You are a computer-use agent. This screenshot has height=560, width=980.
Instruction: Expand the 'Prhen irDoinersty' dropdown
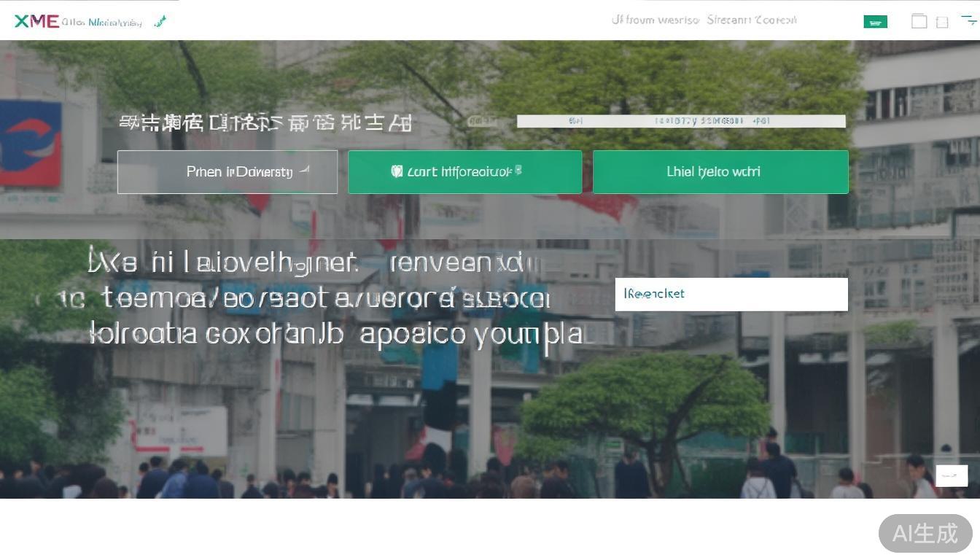[x=227, y=171]
